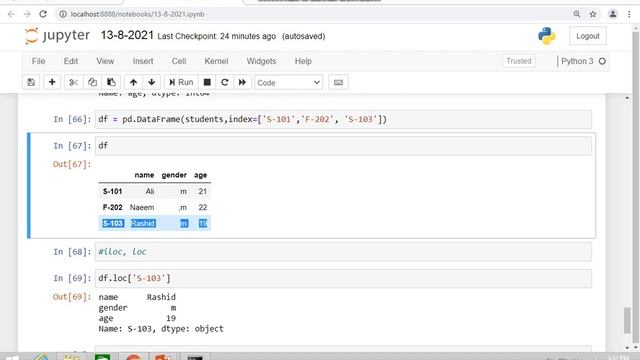Click the Jupyter logo

pos(57,36)
